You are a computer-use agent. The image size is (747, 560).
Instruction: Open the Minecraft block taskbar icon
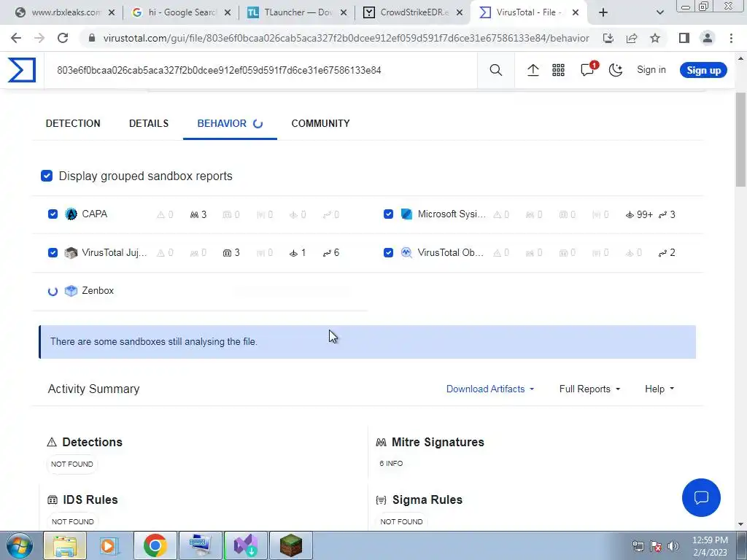pyautogui.click(x=291, y=545)
